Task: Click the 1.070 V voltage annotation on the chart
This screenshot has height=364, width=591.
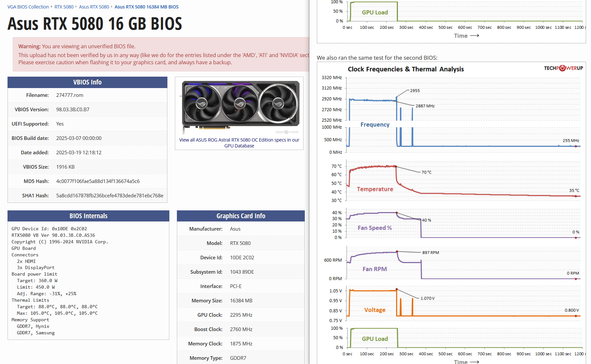Action: pyautogui.click(x=428, y=298)
